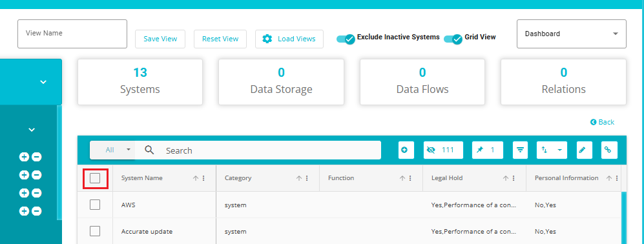Click the pencil edit icon

[581, 150]
